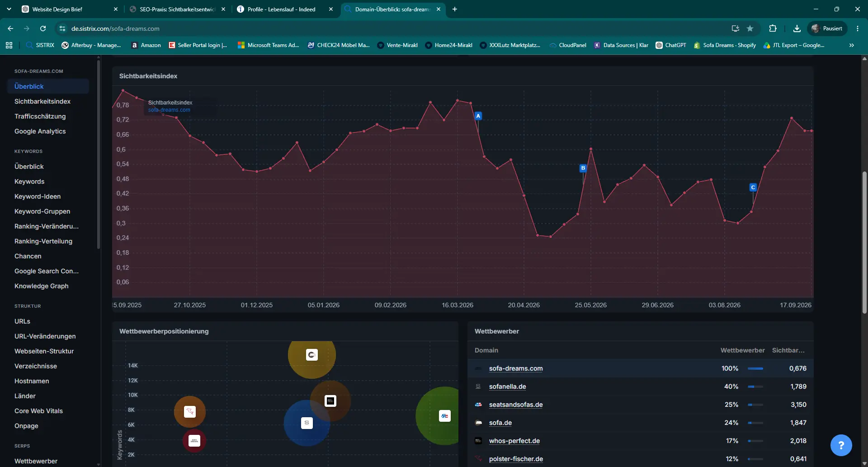Open the ChatGPT bookmark

[x=671, y=45]
